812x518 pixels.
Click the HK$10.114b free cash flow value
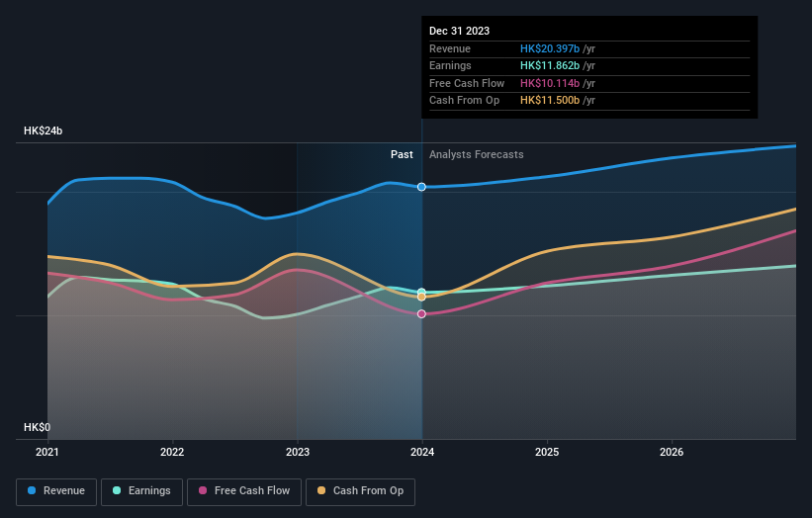pos(550,83)
